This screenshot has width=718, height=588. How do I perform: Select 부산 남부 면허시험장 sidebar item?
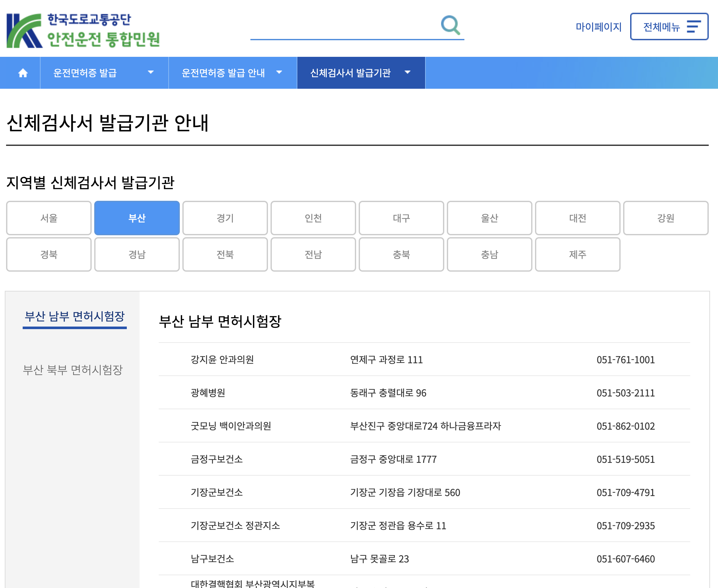pyautogui.click(x=74, y=316)
